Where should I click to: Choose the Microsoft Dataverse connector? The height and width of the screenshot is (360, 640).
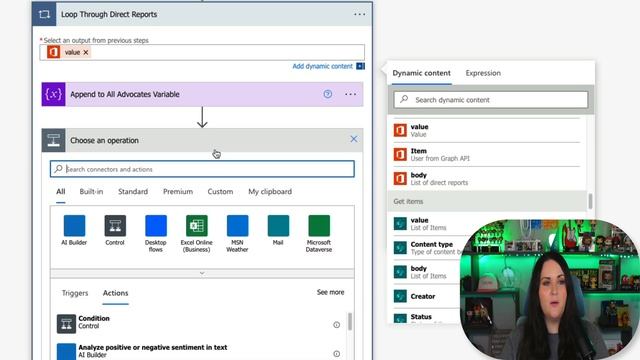tap(319, 233)
